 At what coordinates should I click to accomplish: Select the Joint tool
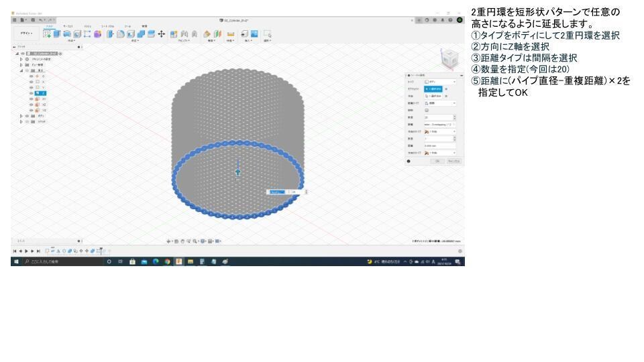(184, 34)
